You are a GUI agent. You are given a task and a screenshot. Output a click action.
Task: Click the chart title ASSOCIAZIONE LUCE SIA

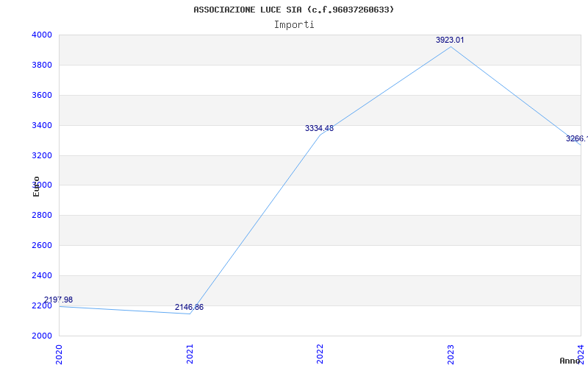click(293, 10)
